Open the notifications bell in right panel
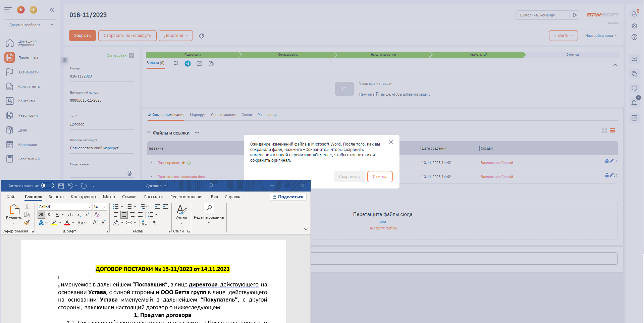 (634, 103)
